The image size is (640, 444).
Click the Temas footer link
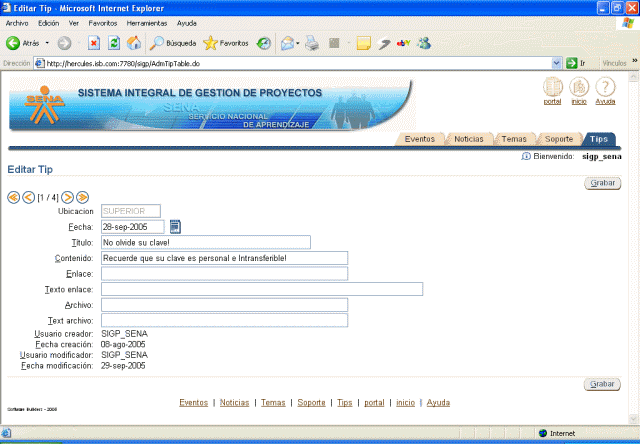click(x=273, y=403)
